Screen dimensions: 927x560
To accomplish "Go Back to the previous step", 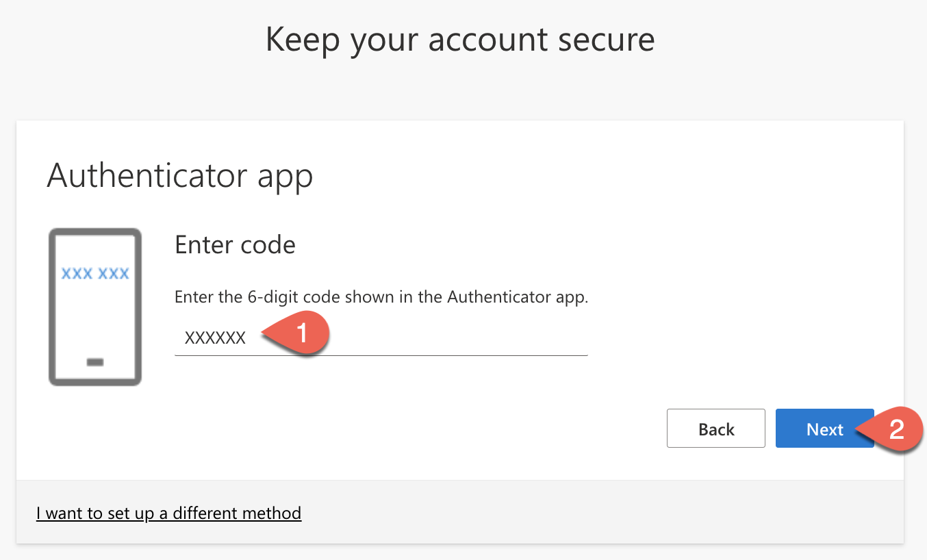I will pos(715,429).
